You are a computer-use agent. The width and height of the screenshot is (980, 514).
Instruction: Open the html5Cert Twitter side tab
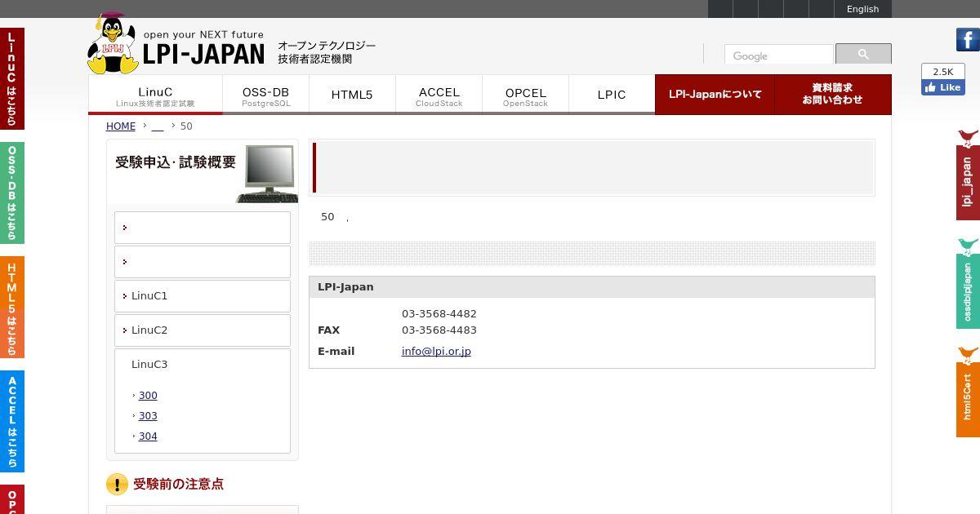(968, 392)
